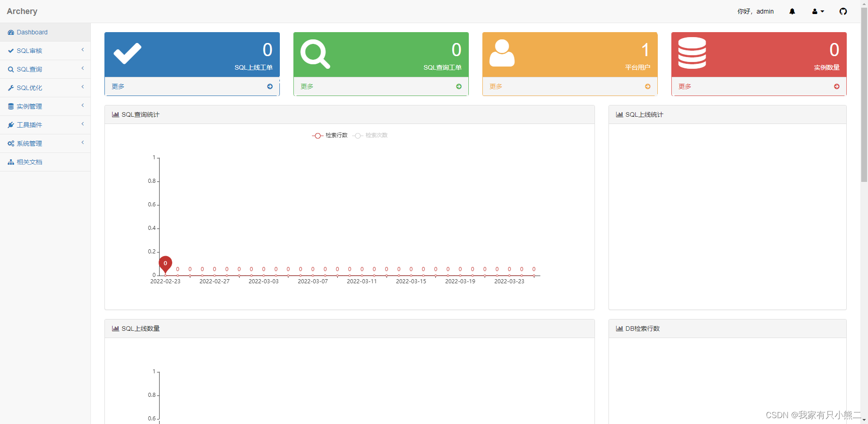Expand the 工具插件 chevron arrow

[x=83, y=124]
